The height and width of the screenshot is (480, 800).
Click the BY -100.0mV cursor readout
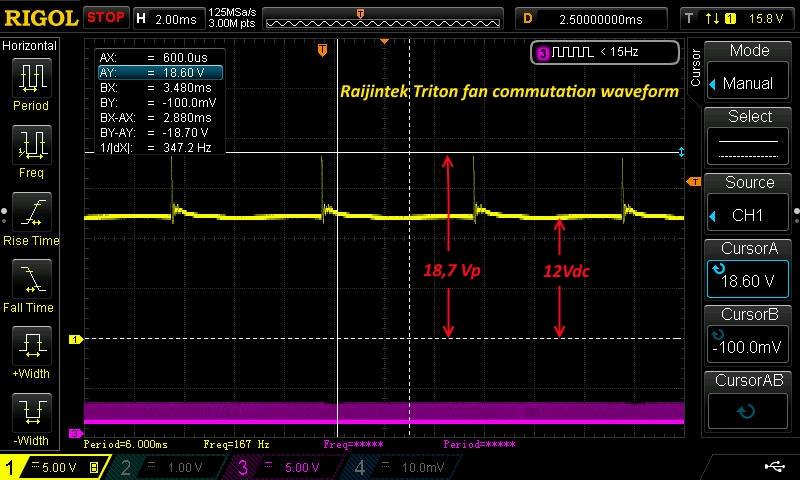(160, 103)
